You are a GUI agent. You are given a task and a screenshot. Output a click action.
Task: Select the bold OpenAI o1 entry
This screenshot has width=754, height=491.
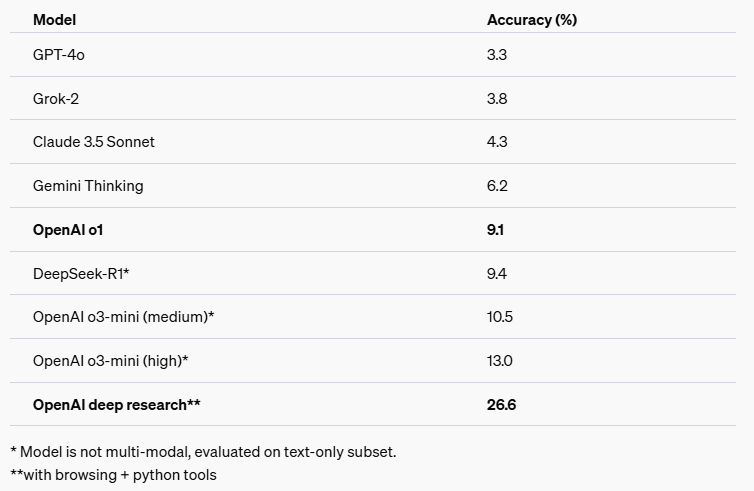point(68,230)
